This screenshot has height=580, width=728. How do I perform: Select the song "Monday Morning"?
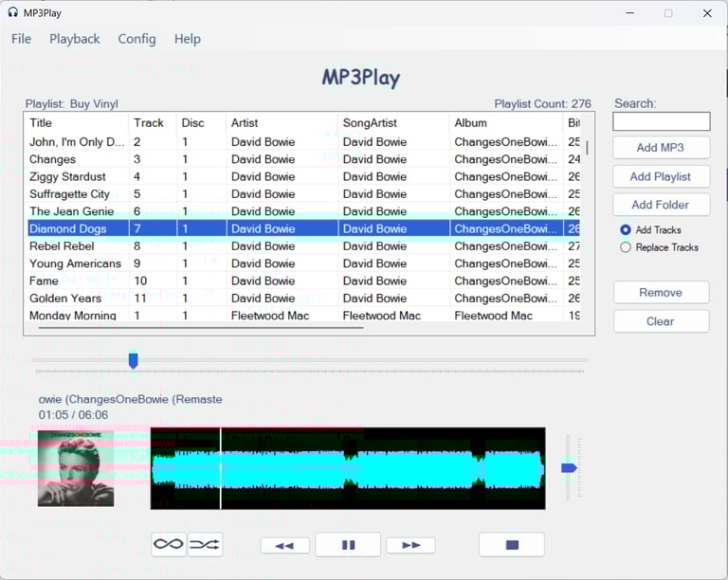[x=304, y=316]
